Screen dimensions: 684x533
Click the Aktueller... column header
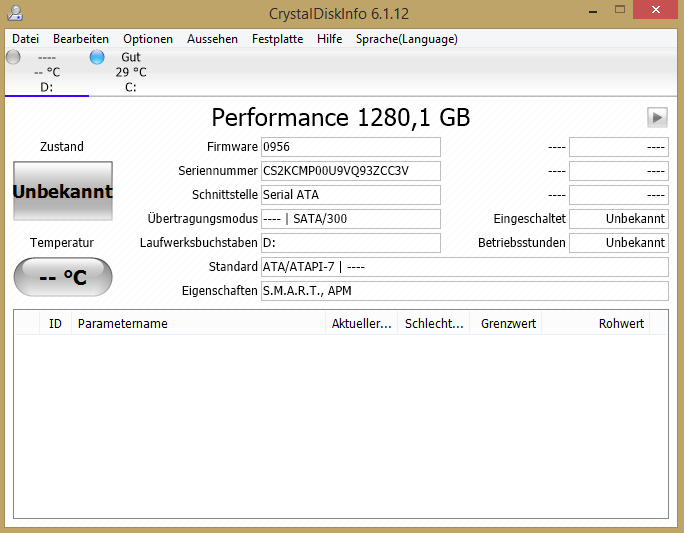[362, 324]
